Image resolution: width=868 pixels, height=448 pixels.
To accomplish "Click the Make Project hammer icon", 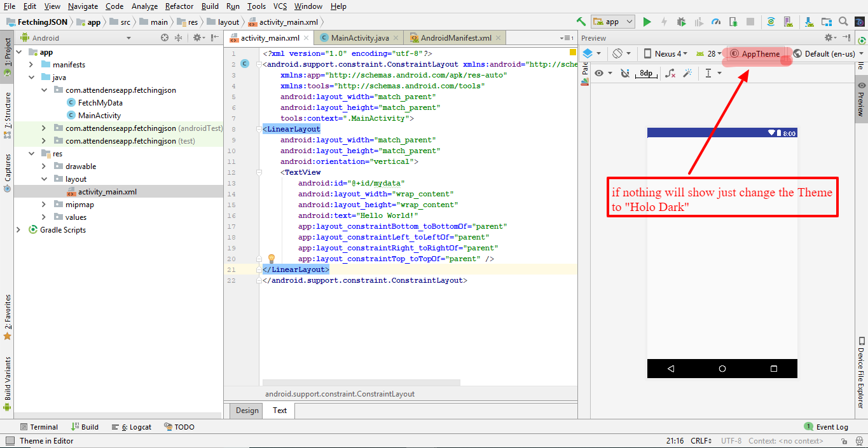I will [x=581, y=22].
